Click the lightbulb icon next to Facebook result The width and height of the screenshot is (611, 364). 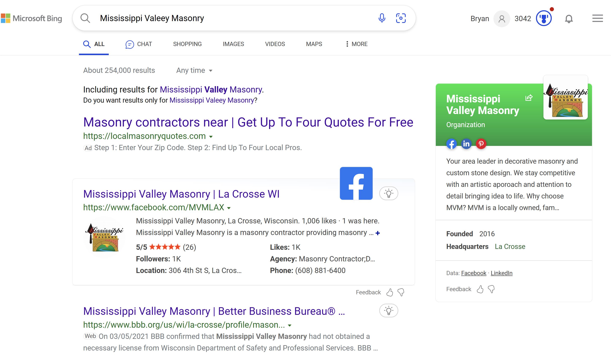coord(389,193)
